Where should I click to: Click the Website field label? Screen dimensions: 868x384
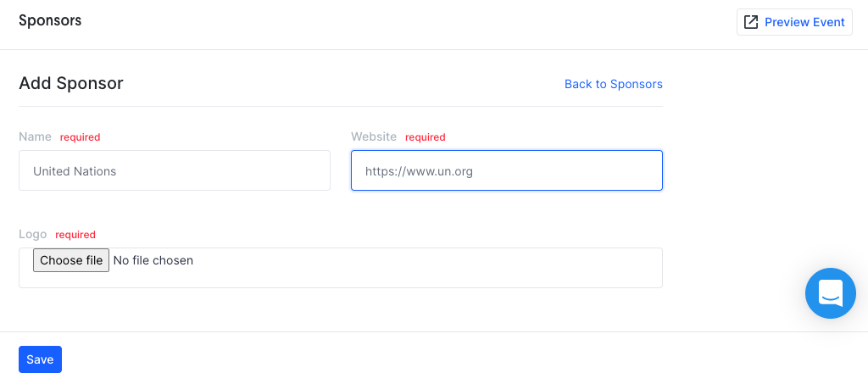[374, 136]
